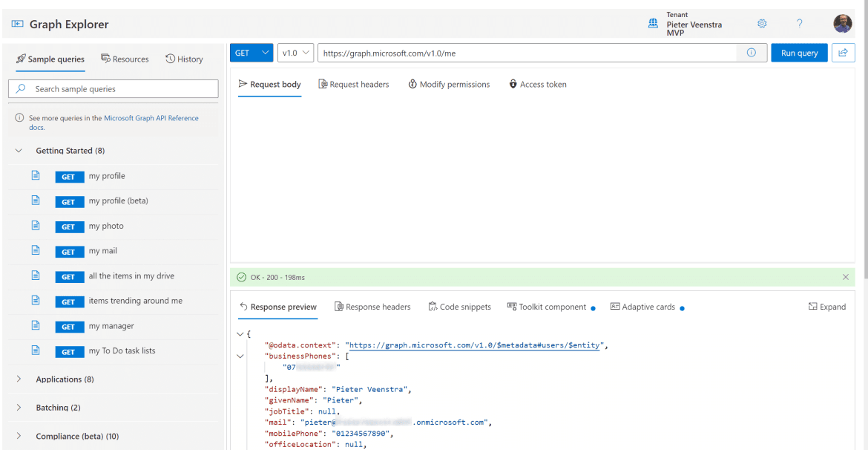This screenshot has width=868, height=450.
Task: Click the green success check icon
Action: [240, 277]
